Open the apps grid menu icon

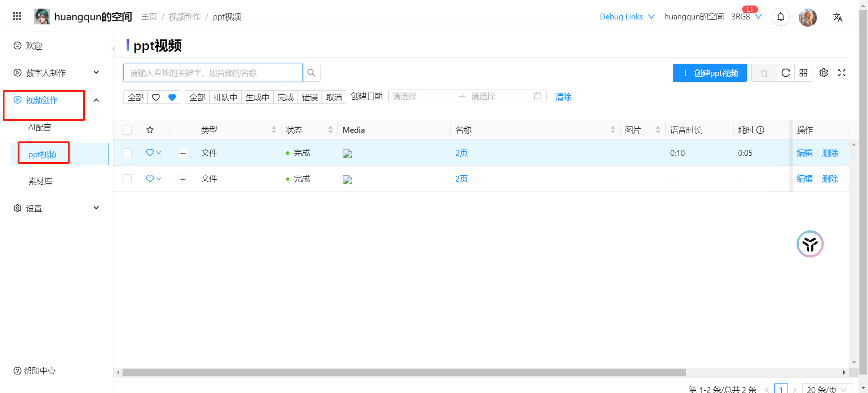coord(17,16)
